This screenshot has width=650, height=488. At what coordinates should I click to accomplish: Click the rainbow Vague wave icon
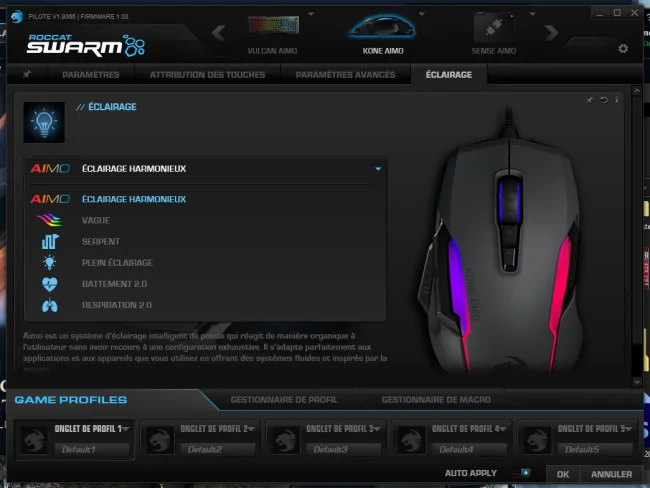point(49,220)
